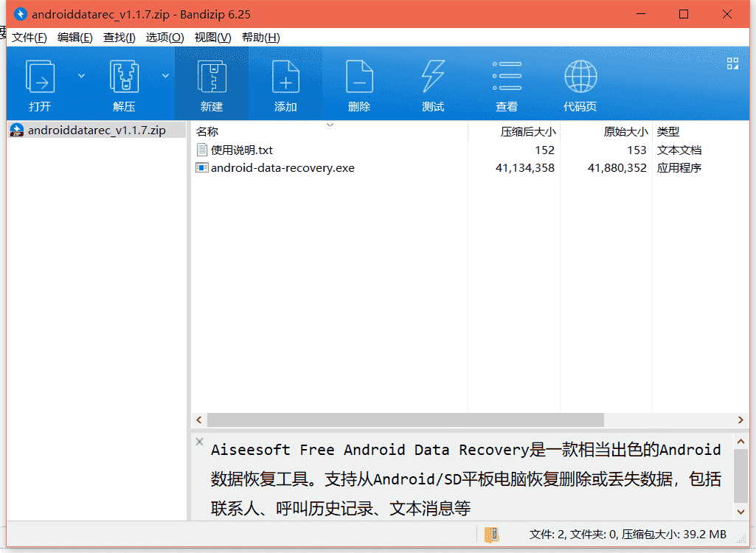Viewport: 756px width, 553px height.
Task: Open the 帮助(H) menu
Action: (x=261, y=38)
